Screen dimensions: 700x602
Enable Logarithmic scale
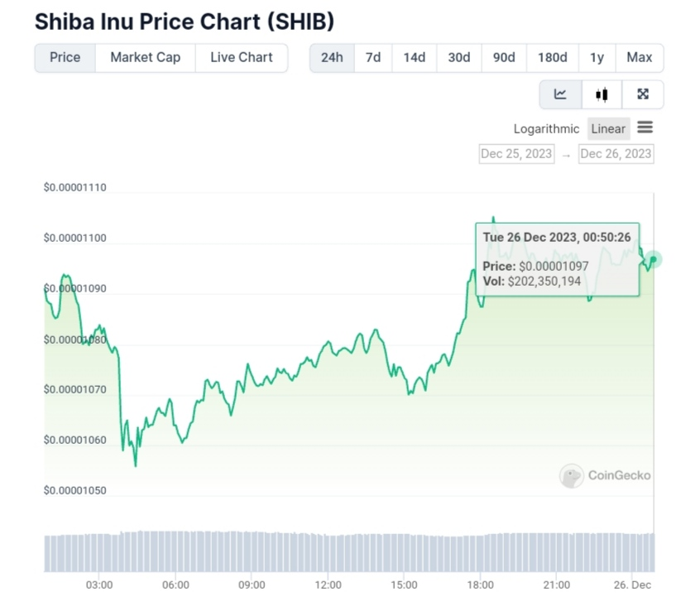(x=546, y=128)
